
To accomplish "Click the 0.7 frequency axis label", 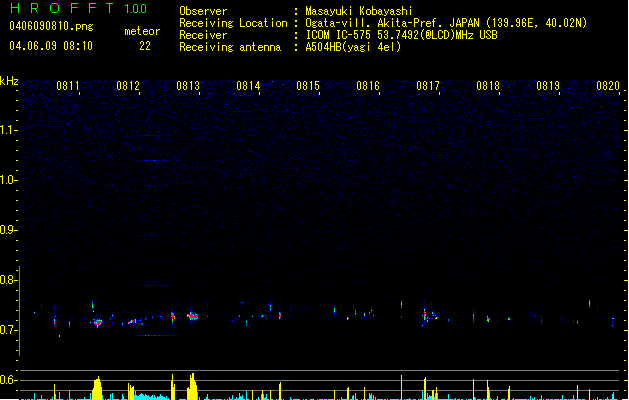I will (8, 330).
